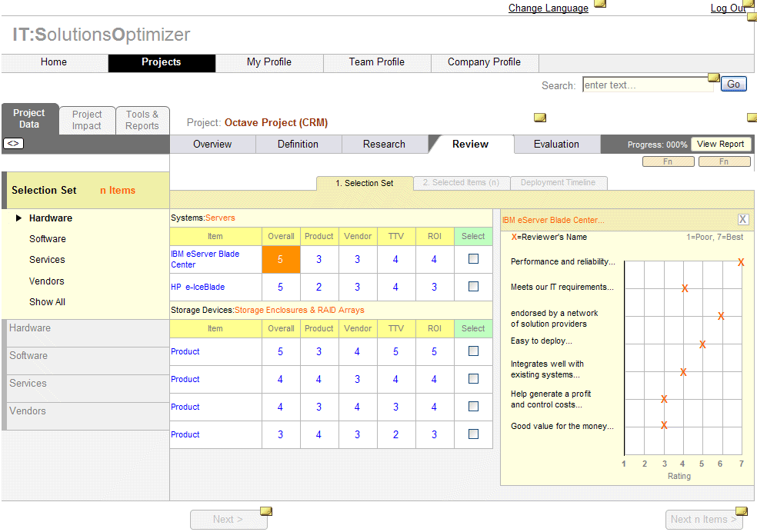Open the Home navigation tab
Viewport: 757px width, 532px height.
(54, 63)
